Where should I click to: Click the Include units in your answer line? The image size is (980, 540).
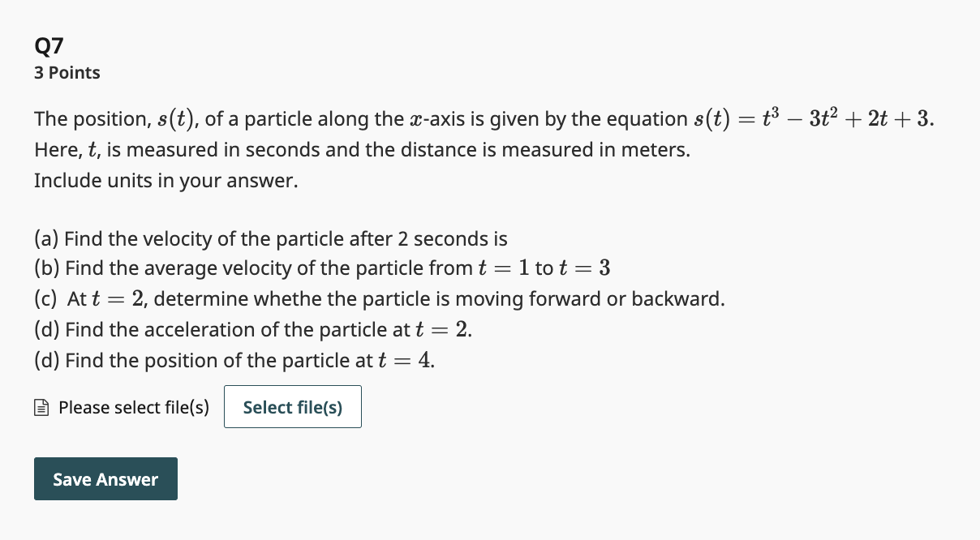pyautogui.click(x=165, y=180)
